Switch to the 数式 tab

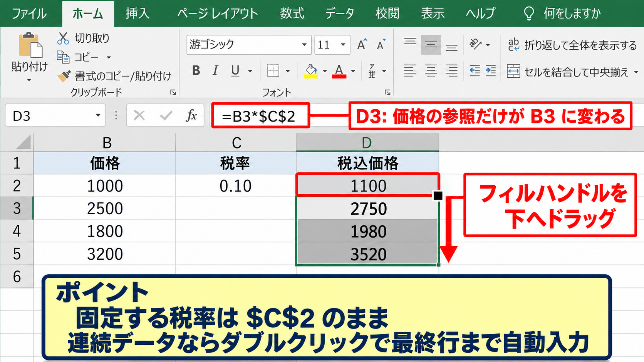coord(292,14)
